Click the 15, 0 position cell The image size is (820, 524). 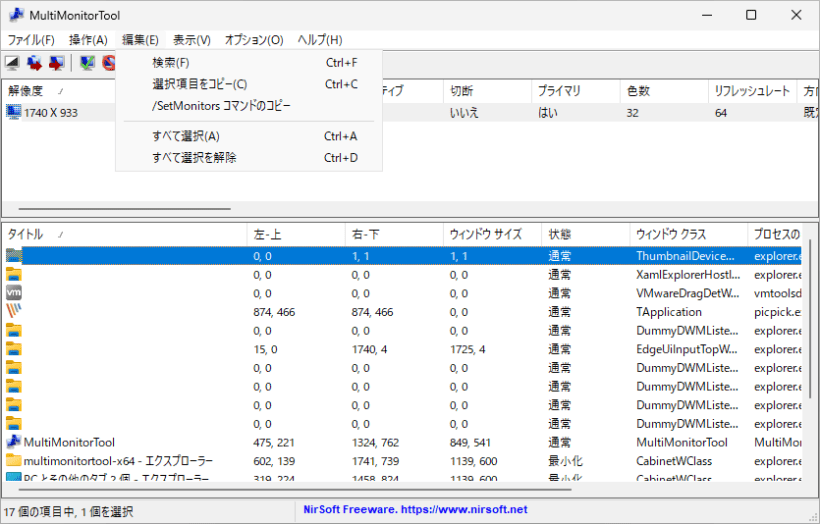click(265, 349)
